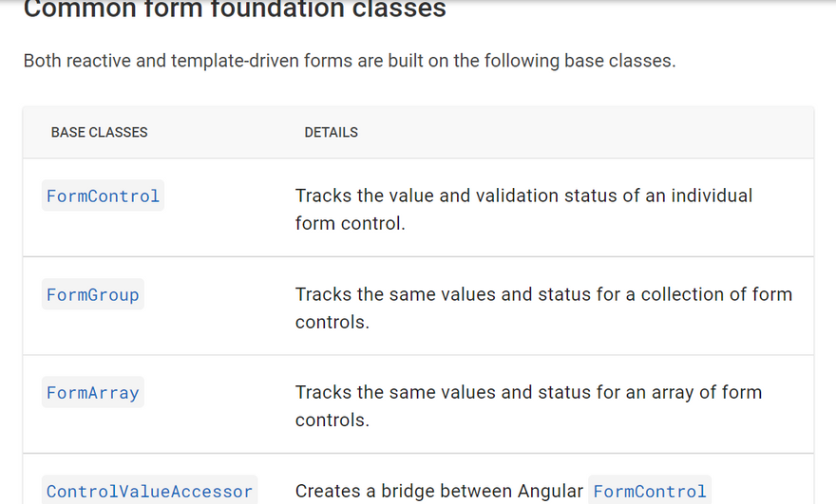
Task: Open the FormGroup class link
Action: click(x=92, y=295)
